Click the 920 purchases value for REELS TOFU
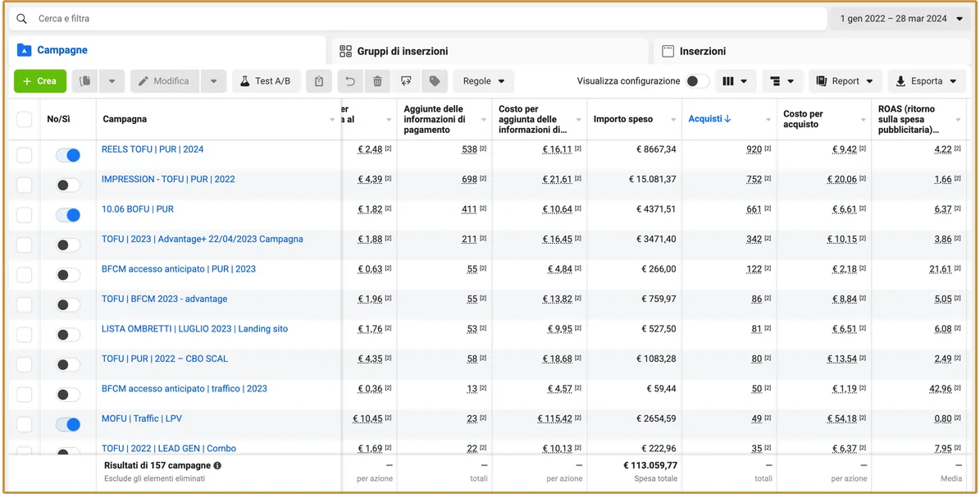 pyautogui.click(x=754, y=149)
